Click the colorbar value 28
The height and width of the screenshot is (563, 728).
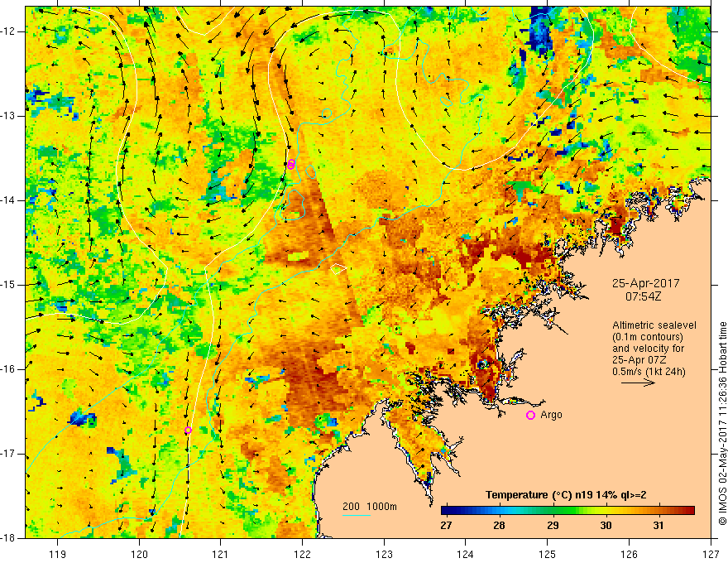499,526
